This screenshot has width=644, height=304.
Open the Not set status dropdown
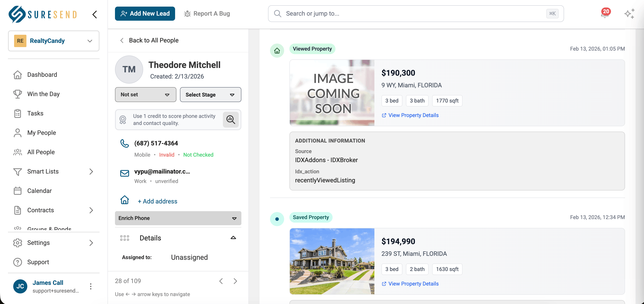pos(146,95)
